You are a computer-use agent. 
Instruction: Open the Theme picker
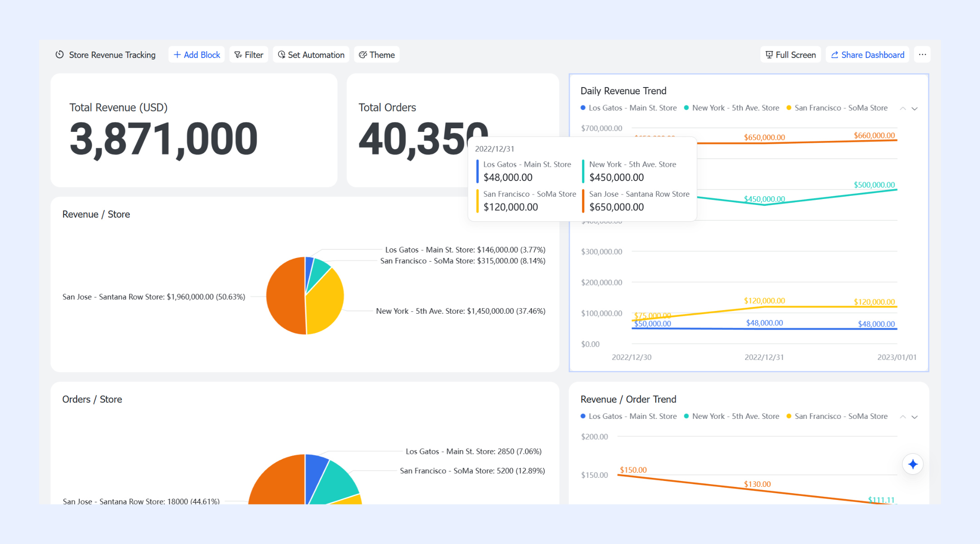(x=377, y=55)
